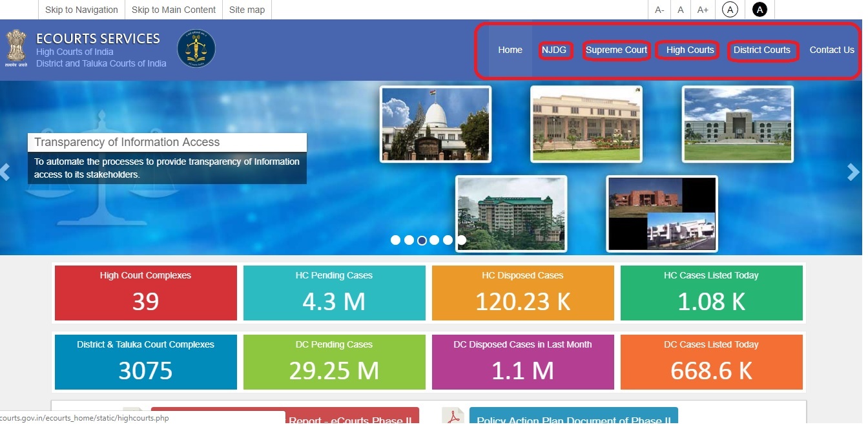868x429 pixels.
Task: Select the PDF icon beside Policy Action Plan
Action: pyautogui.click(x=454, y=416)
